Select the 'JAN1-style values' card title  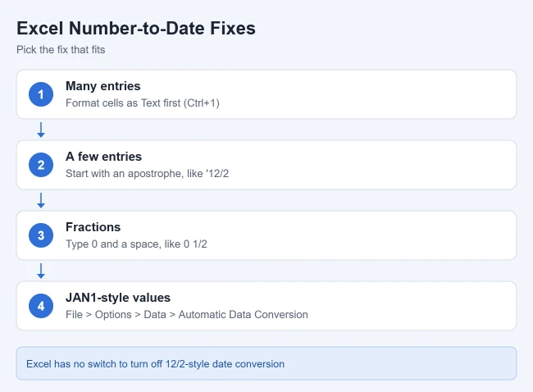pyautogui.click(x=118, y=298)
